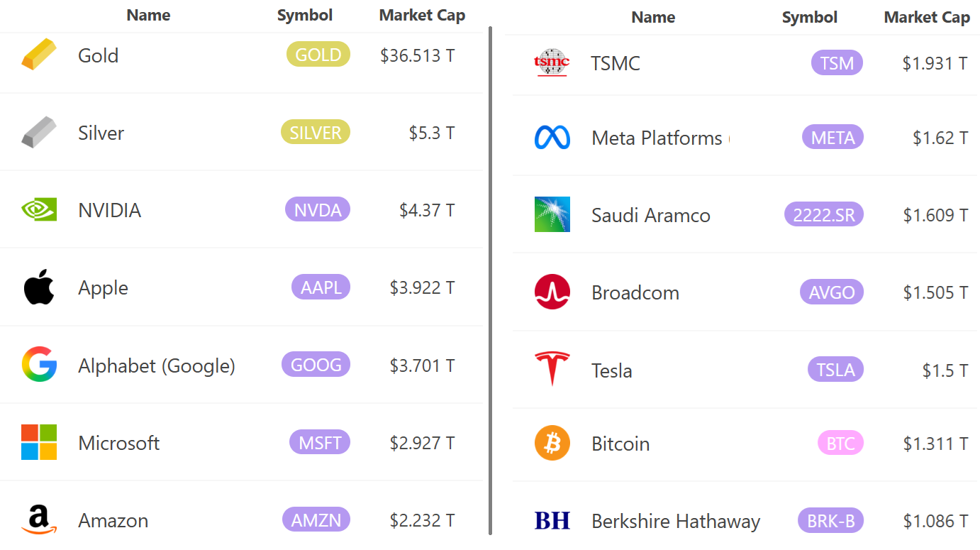The image size is (980, 550).
Task: Select the Broadcom red pulse logo
Action: (x=552, y=292)
